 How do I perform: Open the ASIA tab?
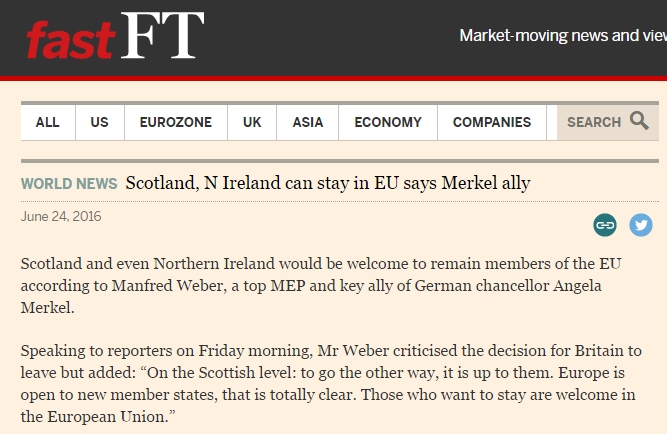[308, 123]
